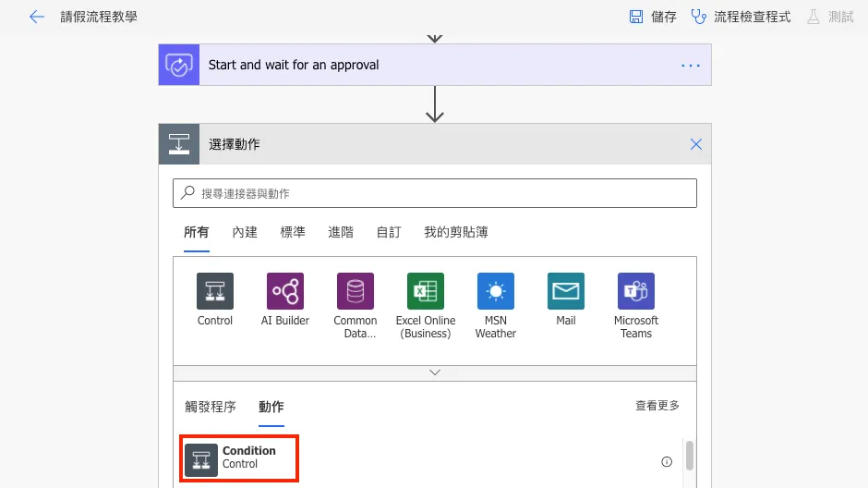Viewport: 868px width, 488px height.
Task: Select the Condition Control action
Action: click(239, 458)
